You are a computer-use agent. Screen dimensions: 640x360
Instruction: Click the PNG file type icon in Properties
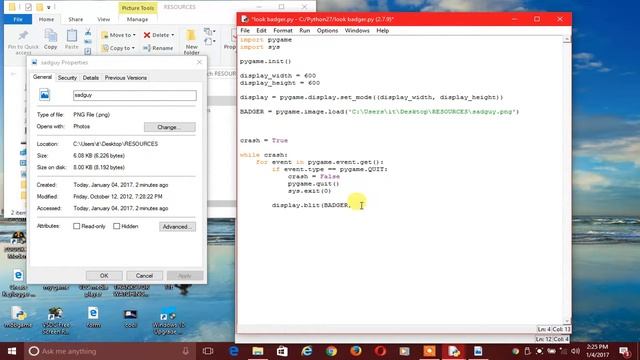point(44,95)
